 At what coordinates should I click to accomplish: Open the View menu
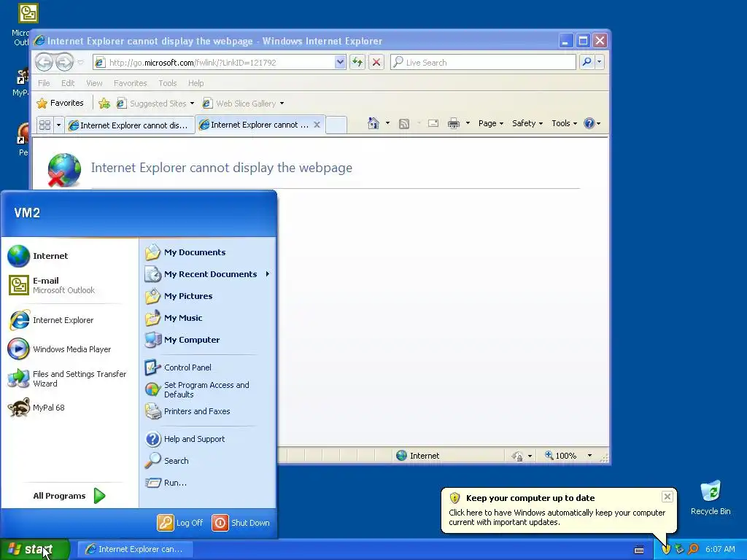pyautogui.click(x=94, y=83)
